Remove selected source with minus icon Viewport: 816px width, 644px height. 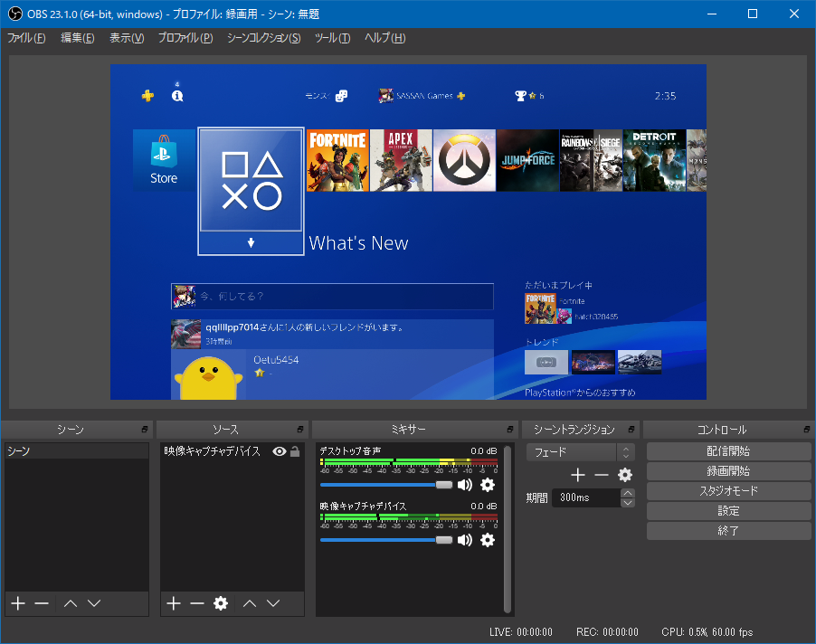pos(197,603)
